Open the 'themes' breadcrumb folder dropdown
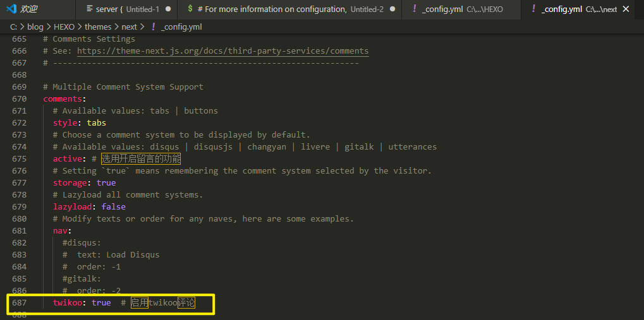This screenshot has width=644, height=320. point(97,27)
